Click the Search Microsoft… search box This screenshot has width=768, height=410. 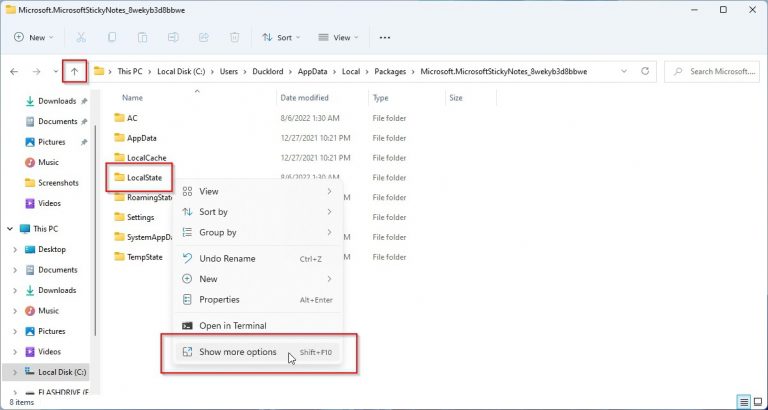713,72
